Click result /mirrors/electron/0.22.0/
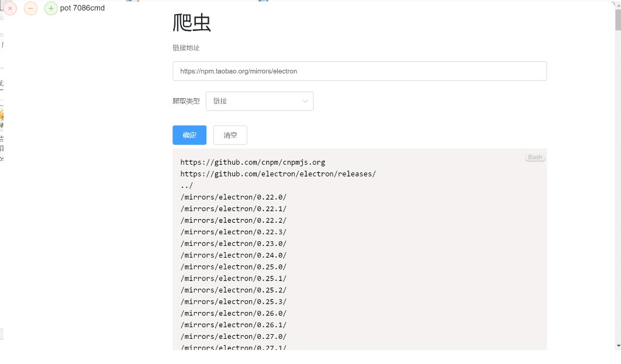This screenshot has width=621, height=364. [x=233, y=197]
